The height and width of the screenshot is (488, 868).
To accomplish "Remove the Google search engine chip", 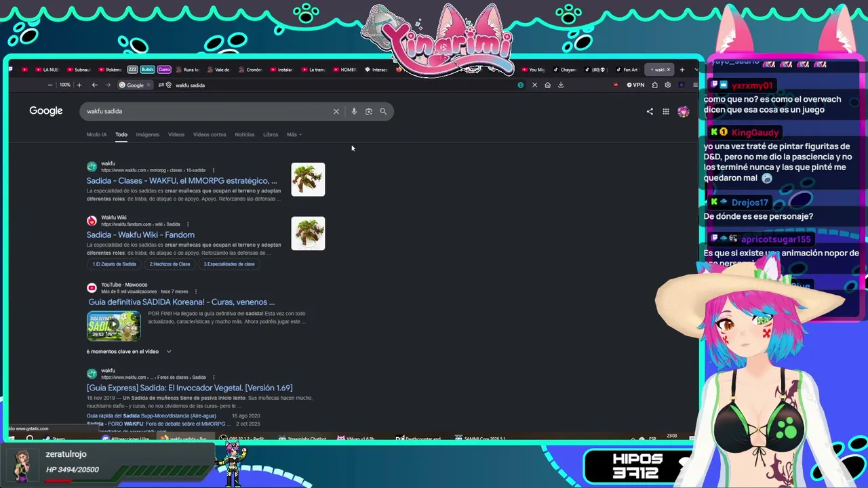I will tap(149, 85).
